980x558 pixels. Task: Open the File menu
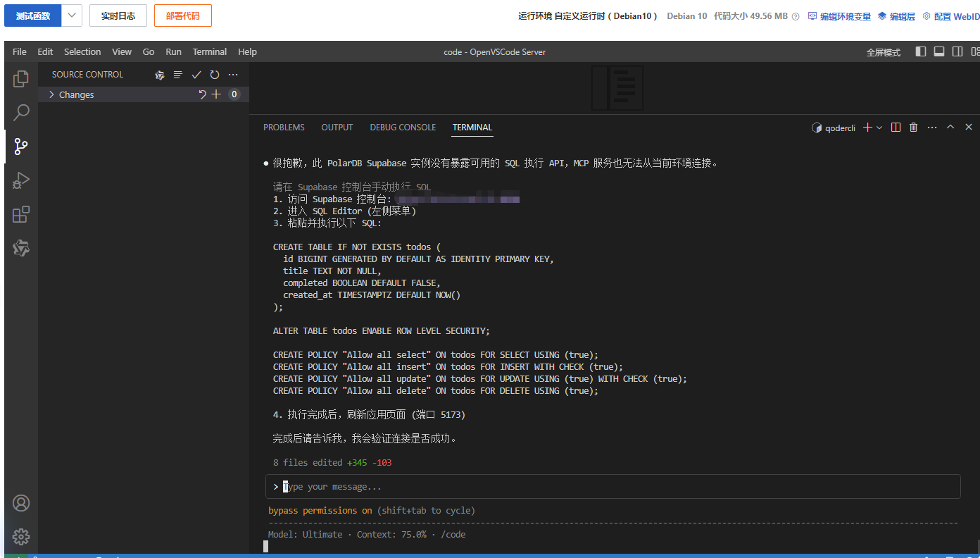20,51
